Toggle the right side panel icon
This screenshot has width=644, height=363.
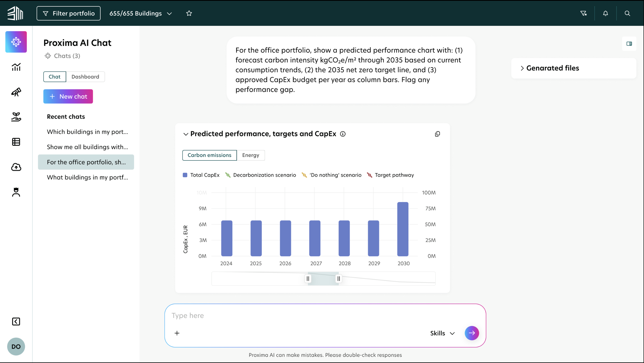click(x=629, y=44)
